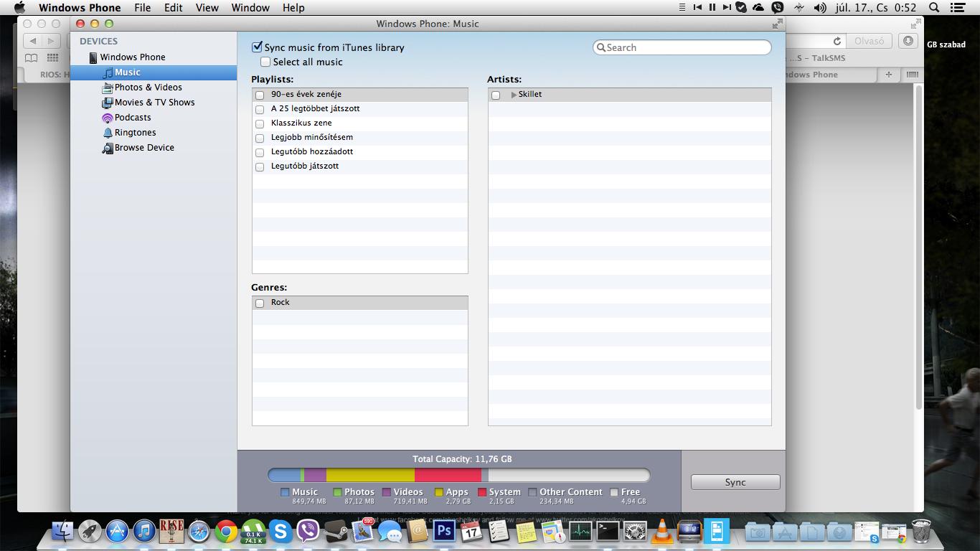Open Messages from the dock
Image resolution: width=980 pixels, height=551 pixels.
[390, 531]
